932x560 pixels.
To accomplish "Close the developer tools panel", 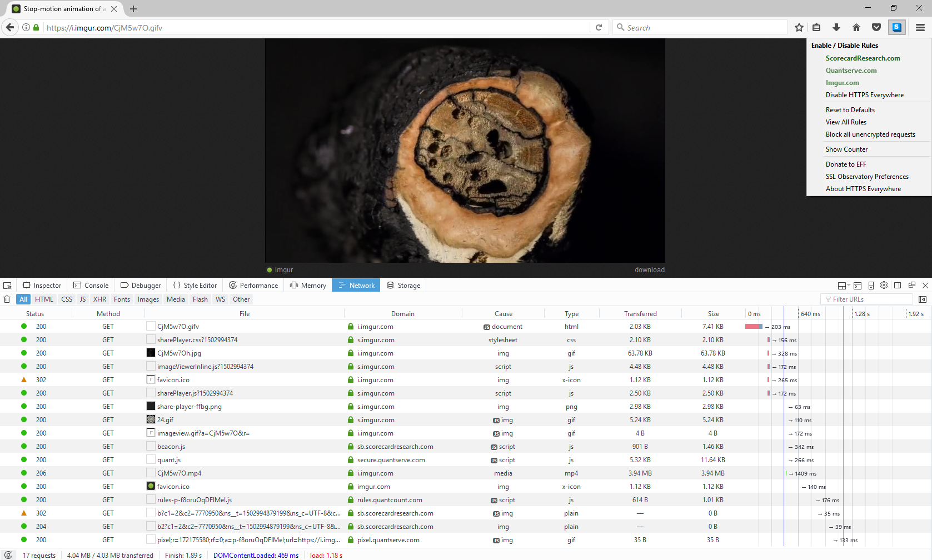I will (x=925, y=286).
